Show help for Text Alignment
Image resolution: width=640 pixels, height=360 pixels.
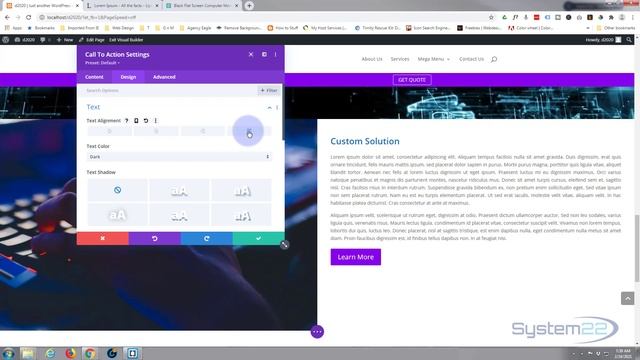click(127, 121)
